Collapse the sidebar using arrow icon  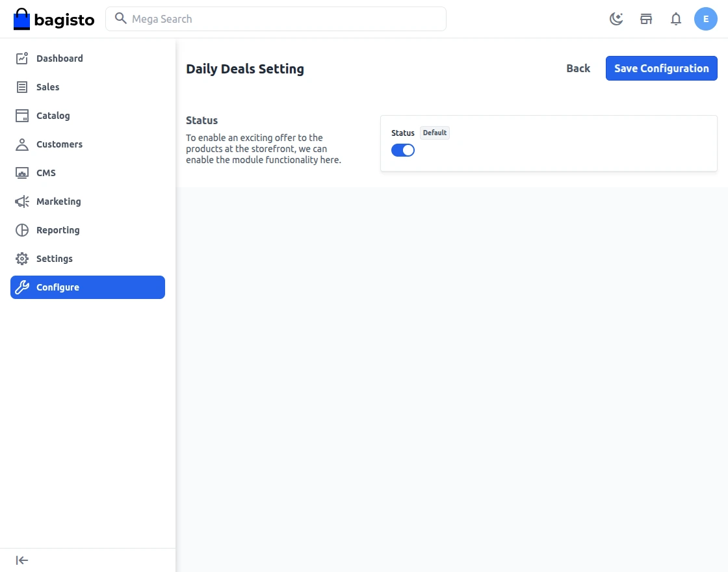22,560
